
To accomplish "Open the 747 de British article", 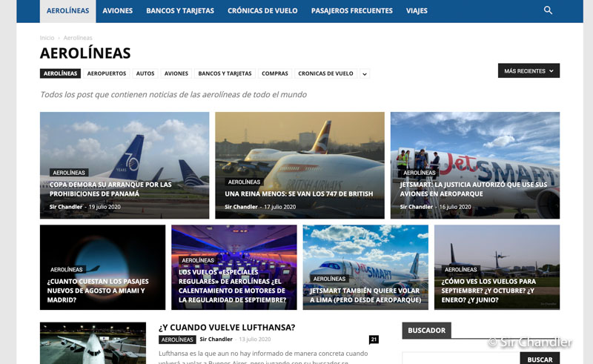I will click(x=299, y=193).
